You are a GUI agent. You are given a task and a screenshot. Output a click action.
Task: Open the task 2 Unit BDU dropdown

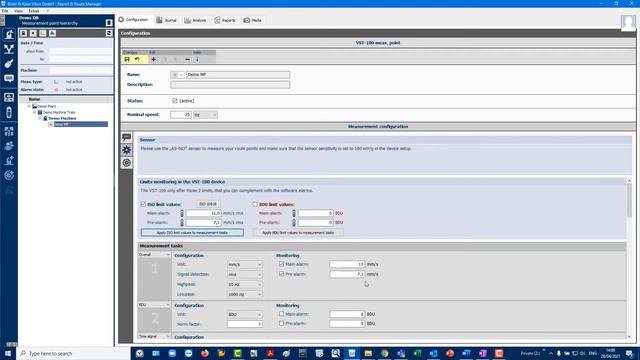[x=244, y=315]
